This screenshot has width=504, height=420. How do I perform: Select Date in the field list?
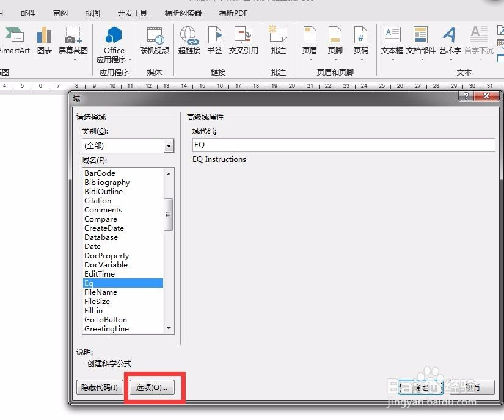(93, 247)
